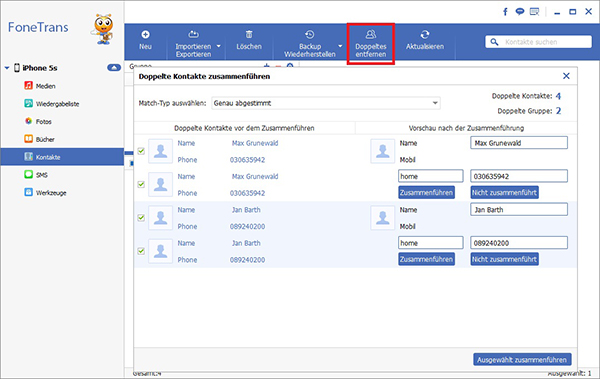Open the Match-Typ Genau abgestimmt dropdown
The image size is (600, 379).
click(x=326, y=103)
